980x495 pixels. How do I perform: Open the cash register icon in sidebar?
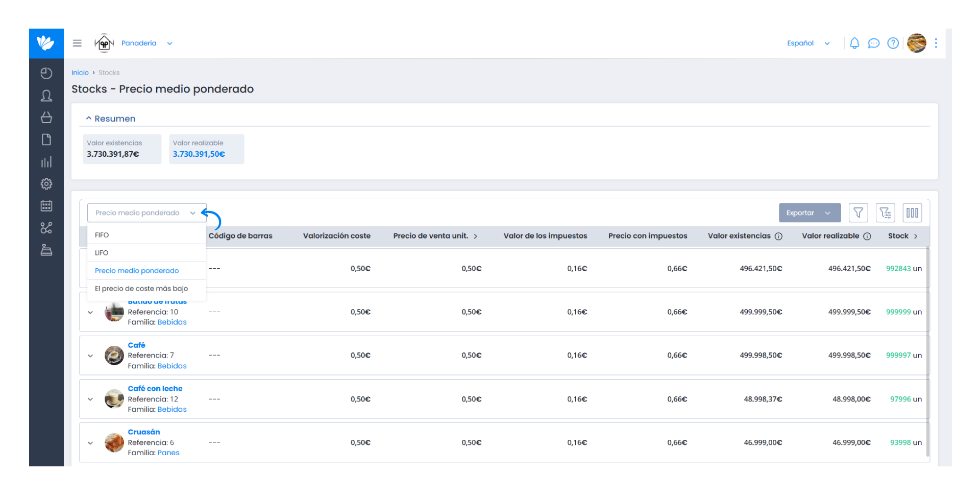[46, 250]
